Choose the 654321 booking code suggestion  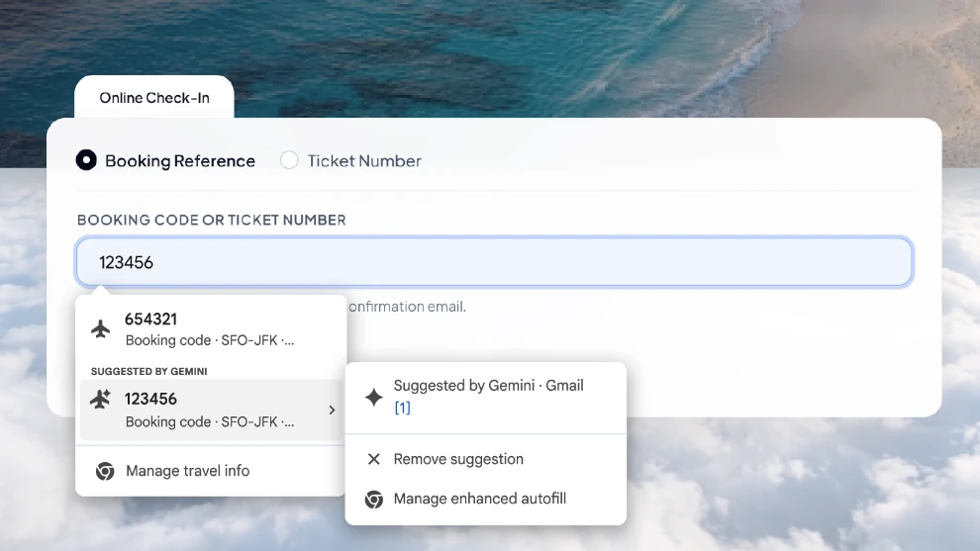click(211, 329)
